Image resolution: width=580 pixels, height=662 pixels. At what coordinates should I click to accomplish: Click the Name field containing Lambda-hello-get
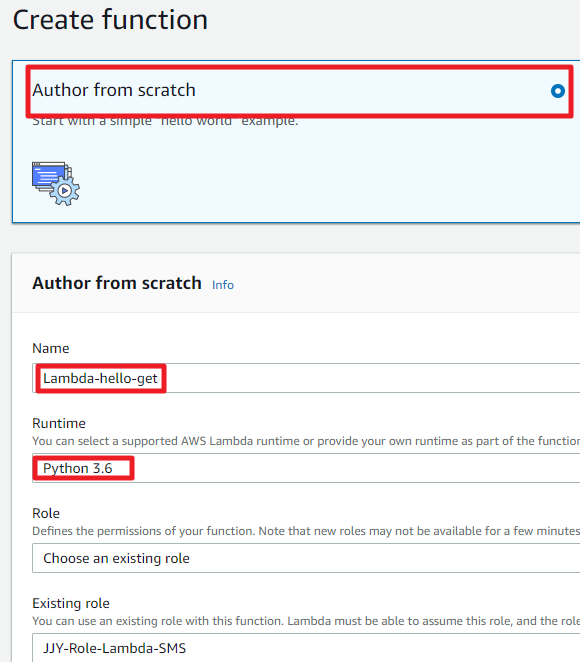coord(306,378)
